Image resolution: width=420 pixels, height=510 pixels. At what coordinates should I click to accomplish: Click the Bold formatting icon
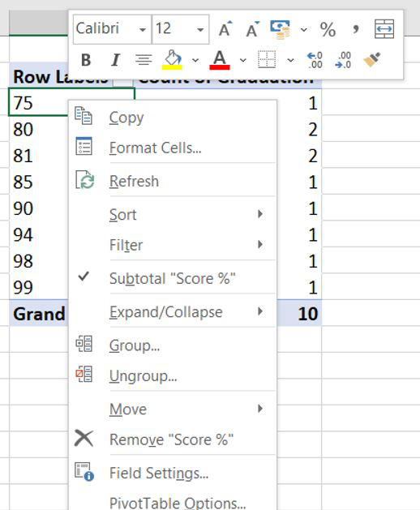(x=86, y=60)
